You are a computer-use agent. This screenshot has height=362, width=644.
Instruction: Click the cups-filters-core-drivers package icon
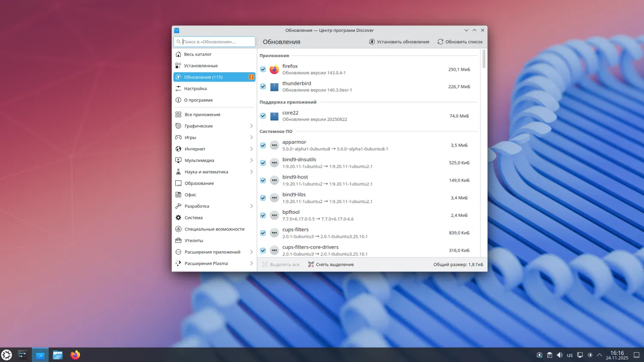[274, 250]
